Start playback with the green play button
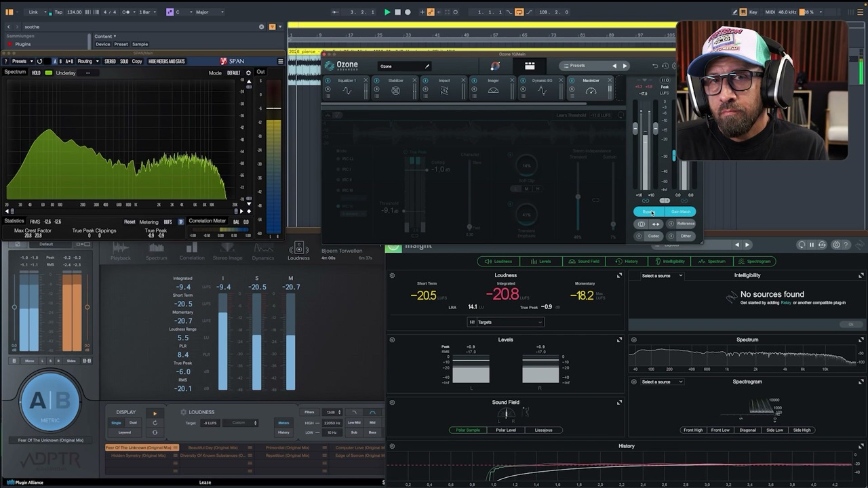The height and width of the screenshot is (488, 868). tap(387, 12)
